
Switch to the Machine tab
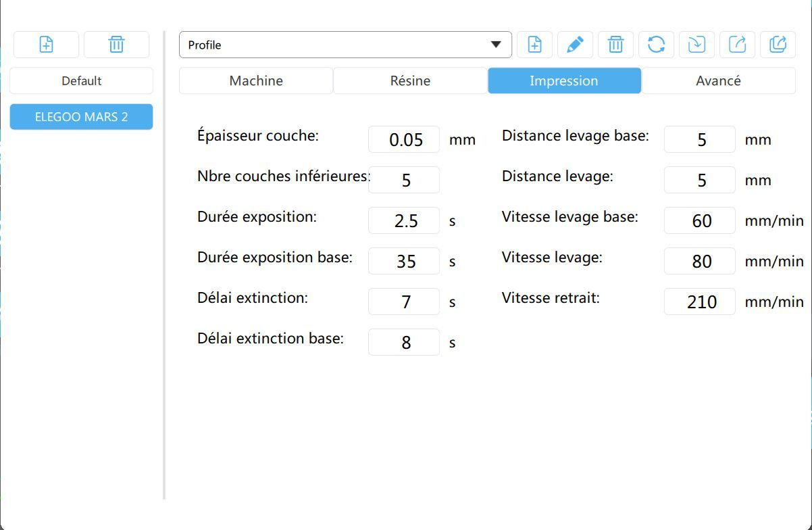[x=256, y=80]
